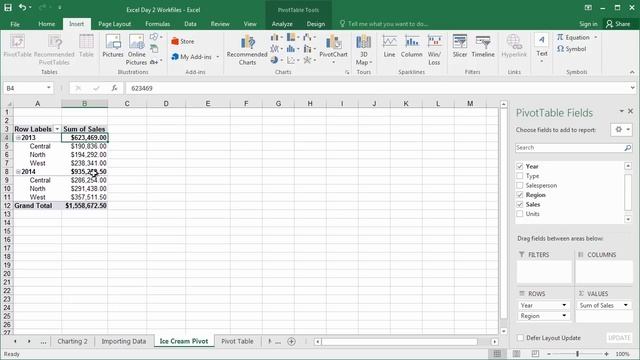This screenshot has width=640, height=360.
Task: Add a new sheet with plus icon
Action: [291, 341]
